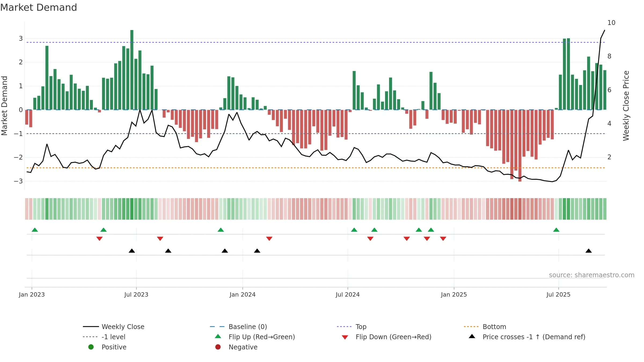Click the Negative legend label
644x362 pixels.
click(x=243, y=347)
